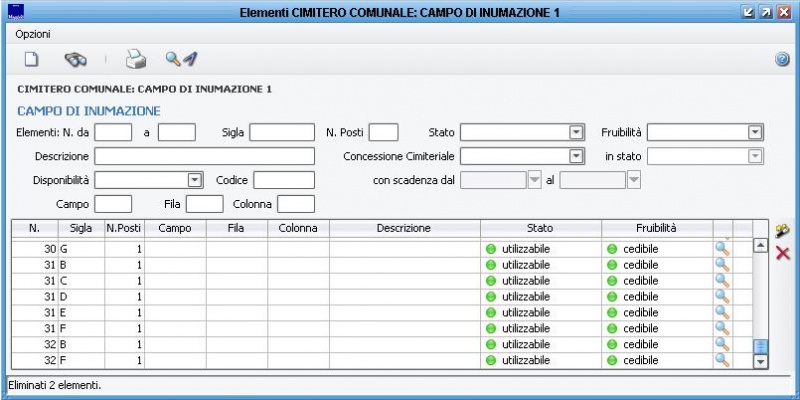
Task: Click the table scrollbar down arrow
Action: (x=761, y=362)
